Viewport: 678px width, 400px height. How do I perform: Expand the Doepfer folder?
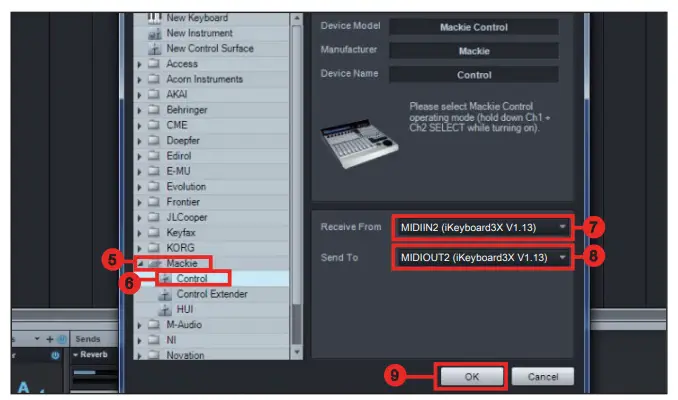coord(139,141)
